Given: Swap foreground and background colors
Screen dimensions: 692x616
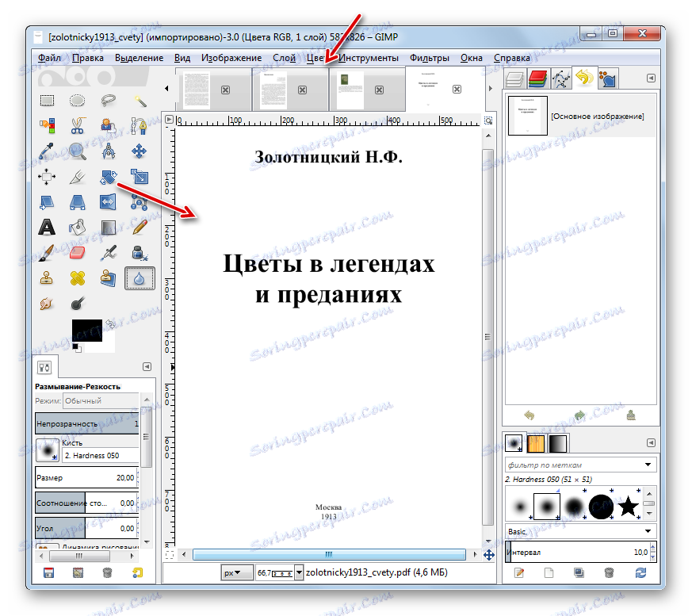Looking at the screenshot, I should 110,324.
